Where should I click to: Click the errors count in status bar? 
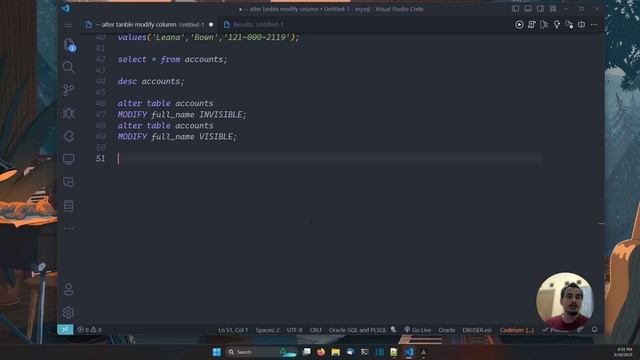click(83, 330)
